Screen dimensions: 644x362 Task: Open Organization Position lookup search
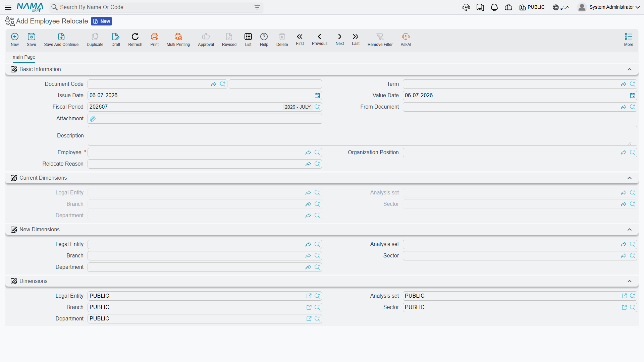pos(633,153)
